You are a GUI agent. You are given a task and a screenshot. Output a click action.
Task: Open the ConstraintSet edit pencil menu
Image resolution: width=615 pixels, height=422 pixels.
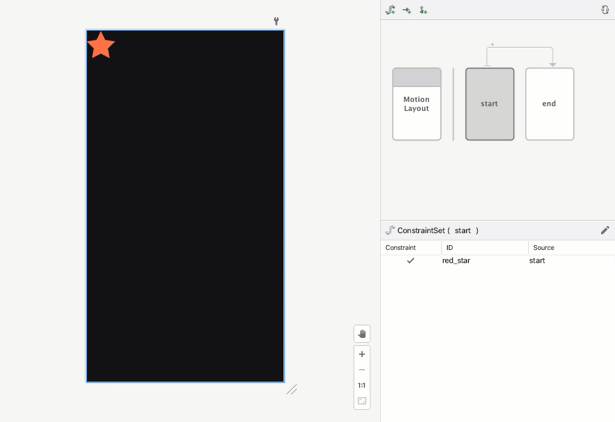(605, 230)
